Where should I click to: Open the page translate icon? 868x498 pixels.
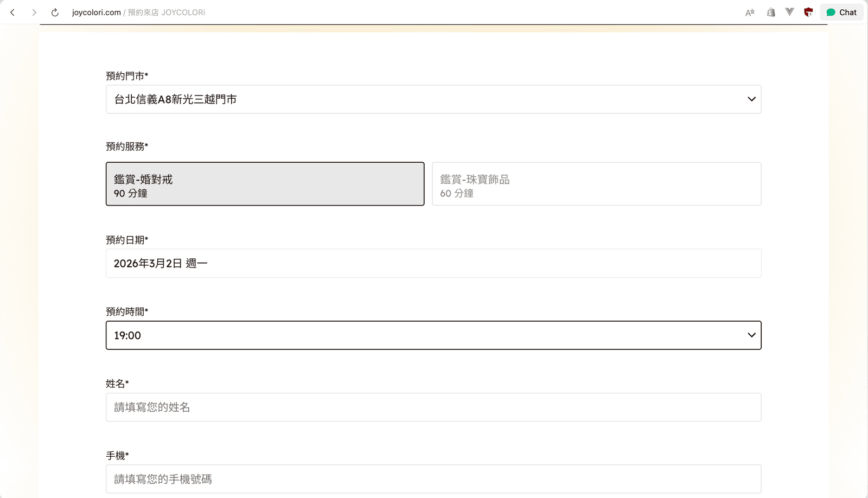(750, 12)
